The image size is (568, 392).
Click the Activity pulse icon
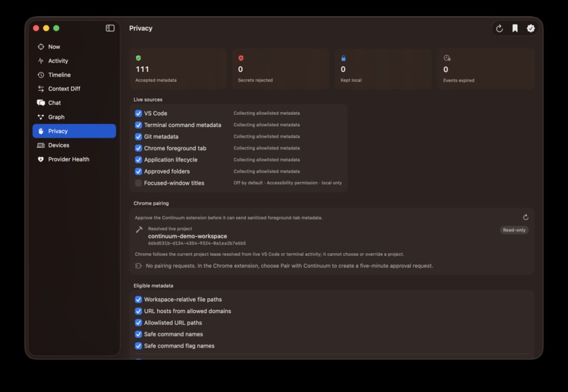coord(41,61)
